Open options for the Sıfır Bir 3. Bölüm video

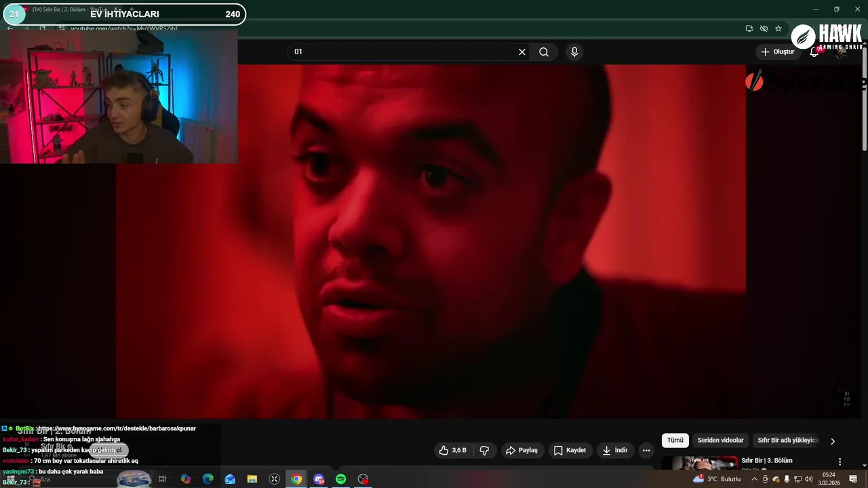click(x=840, y=462)
